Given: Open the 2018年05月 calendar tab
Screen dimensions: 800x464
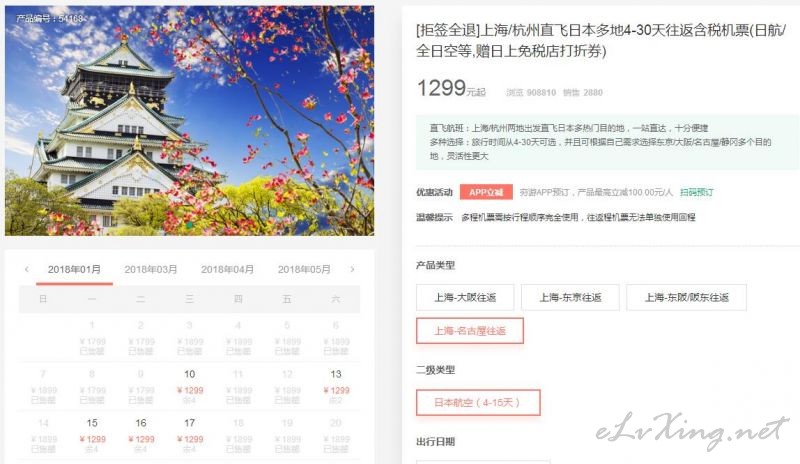Looking at the screenshot, I should click(x=304, y=270).
